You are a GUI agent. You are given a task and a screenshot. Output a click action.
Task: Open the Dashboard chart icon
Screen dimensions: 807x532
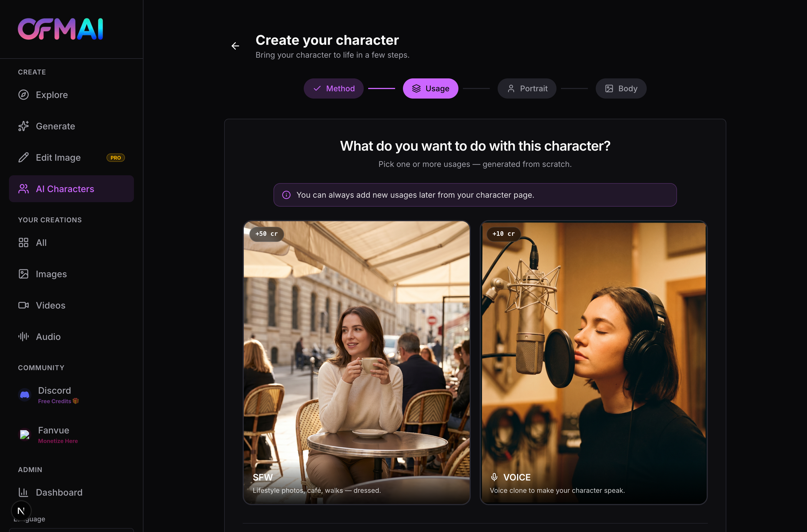pos(24,492)
